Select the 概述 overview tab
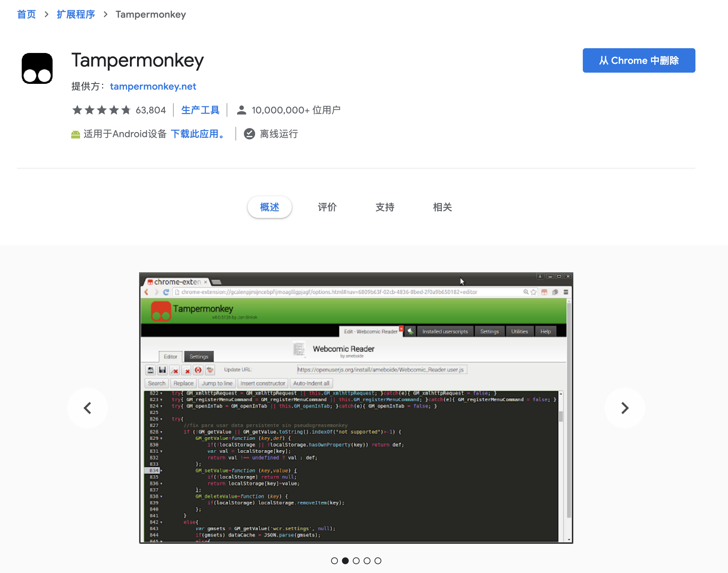The height and width of the screenshot is (573, 728). click(x=269, y=207)
